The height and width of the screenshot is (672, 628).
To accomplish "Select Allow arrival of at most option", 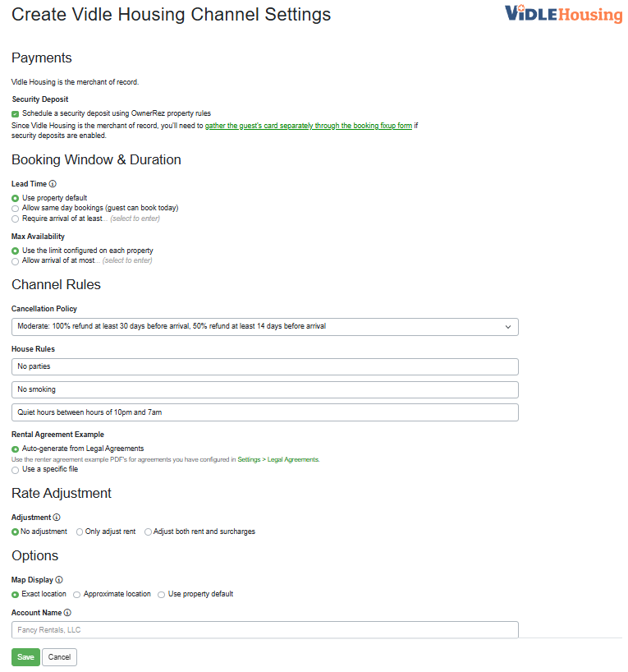I will point(14,260).
